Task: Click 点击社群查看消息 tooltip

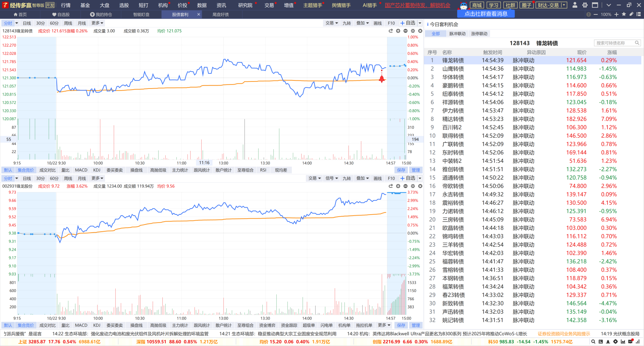Action: click(486, 14)
